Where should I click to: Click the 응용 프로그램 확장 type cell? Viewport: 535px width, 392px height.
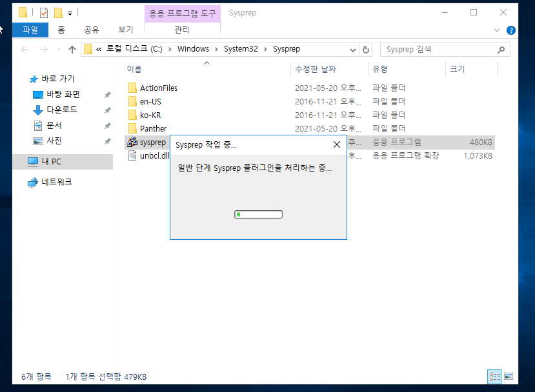point(406,156)
